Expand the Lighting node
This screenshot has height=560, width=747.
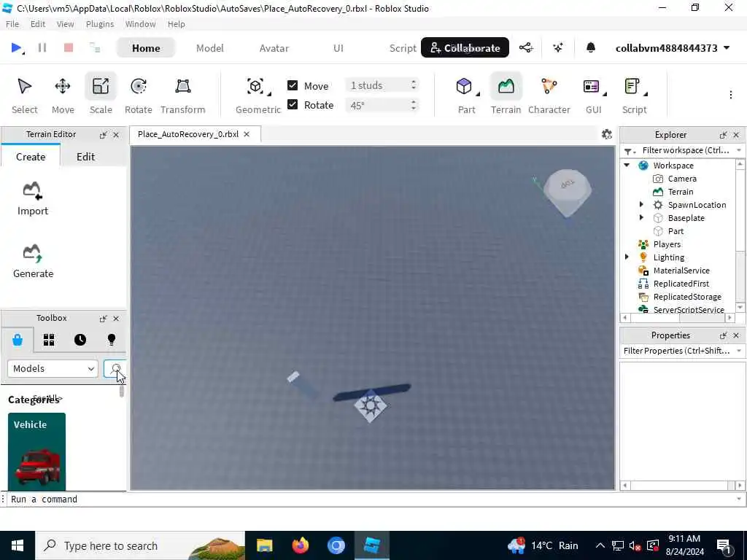[627, 257]
